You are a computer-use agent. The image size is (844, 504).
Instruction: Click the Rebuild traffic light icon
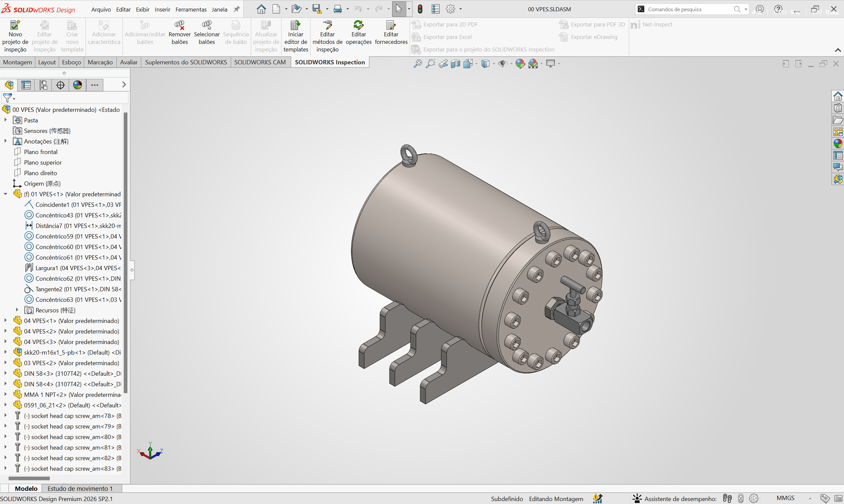coord(420,9)
